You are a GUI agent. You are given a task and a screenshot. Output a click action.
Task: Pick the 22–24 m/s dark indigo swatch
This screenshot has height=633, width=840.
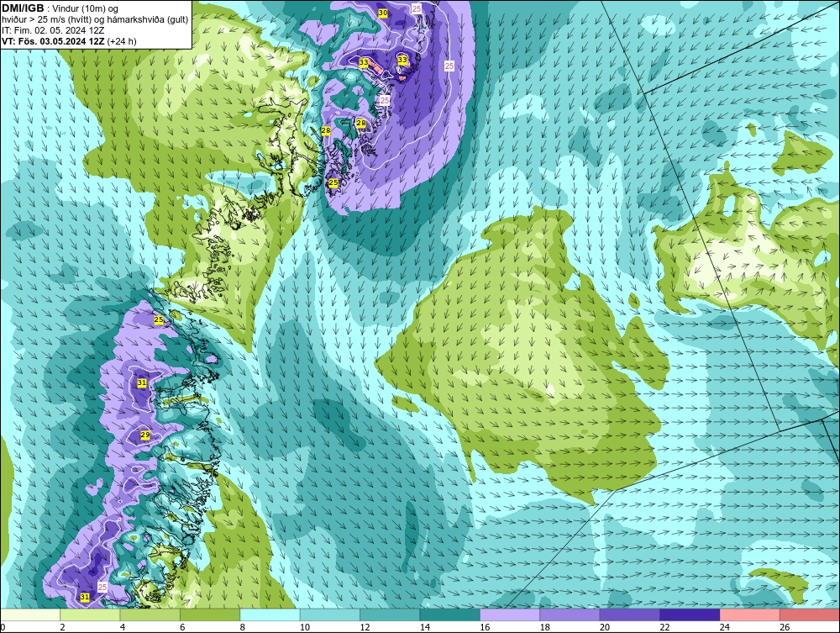[x=690, y=615]
